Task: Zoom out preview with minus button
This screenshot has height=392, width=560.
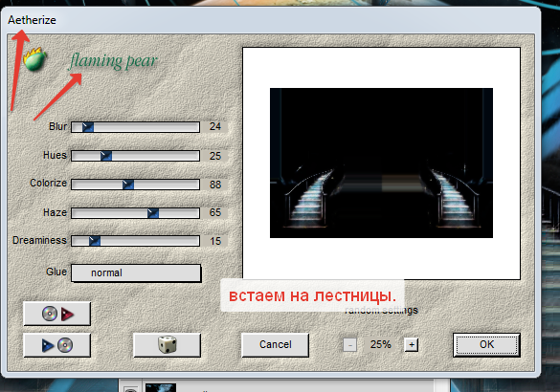Action: point(350,345)
